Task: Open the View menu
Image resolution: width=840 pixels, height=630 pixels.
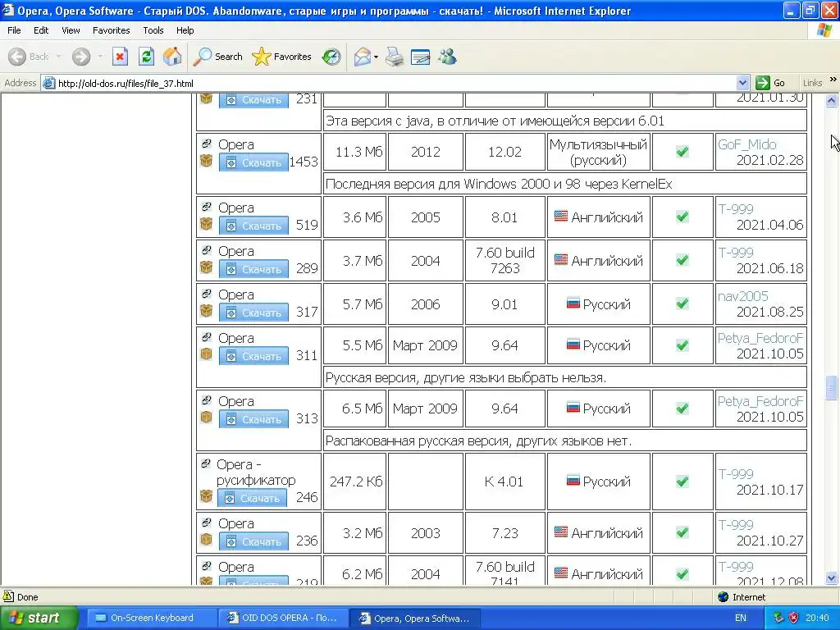Action: [71, 30]
